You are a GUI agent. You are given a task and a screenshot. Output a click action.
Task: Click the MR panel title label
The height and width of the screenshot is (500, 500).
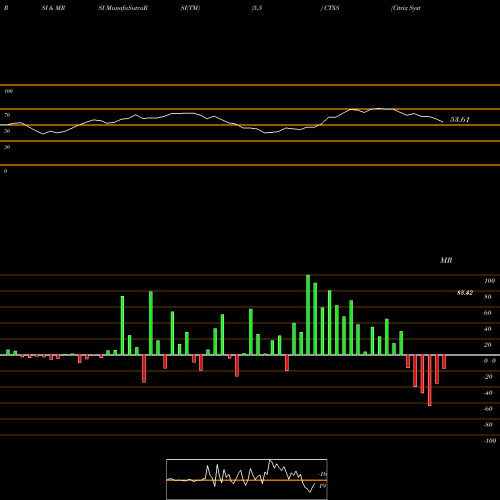point(446,260)
